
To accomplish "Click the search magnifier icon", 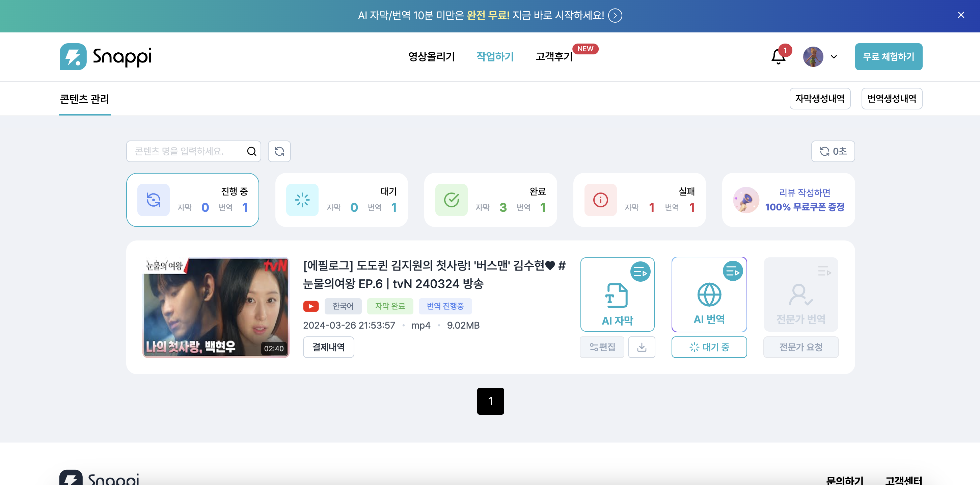I will pos(251,151).
